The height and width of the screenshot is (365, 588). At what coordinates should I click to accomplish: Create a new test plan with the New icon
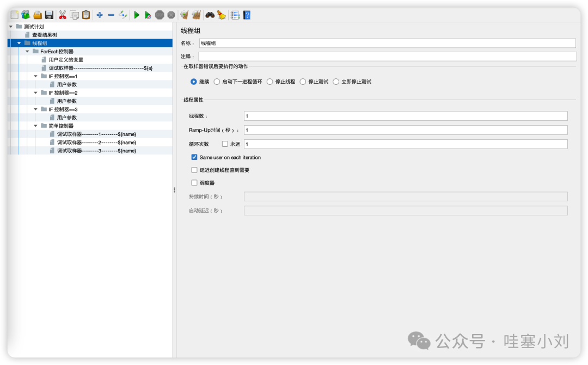14,15
